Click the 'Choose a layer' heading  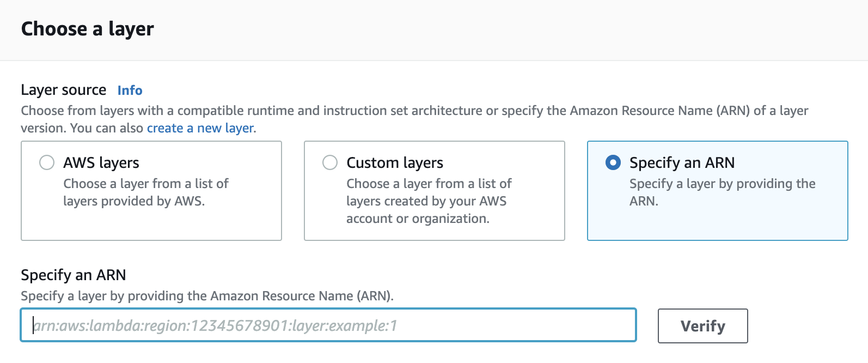point(88,29)
